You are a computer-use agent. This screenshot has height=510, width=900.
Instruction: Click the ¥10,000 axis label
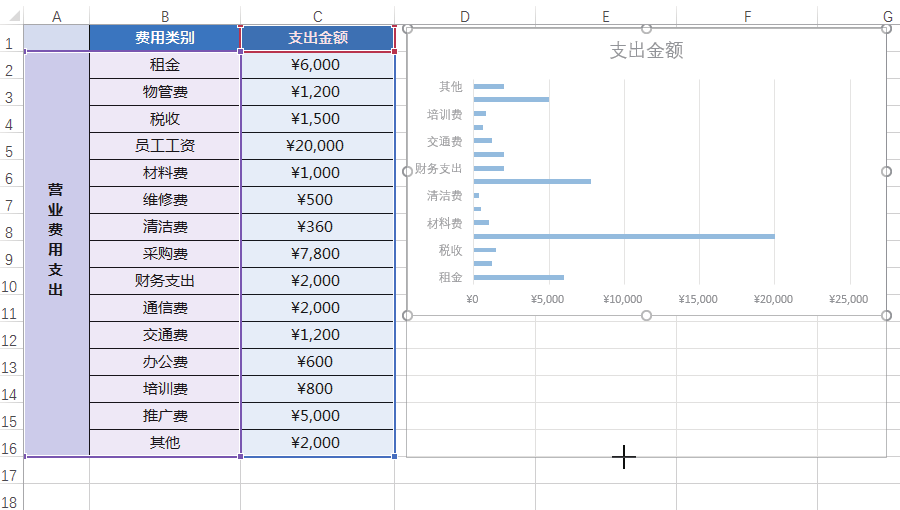click(623, 299)
